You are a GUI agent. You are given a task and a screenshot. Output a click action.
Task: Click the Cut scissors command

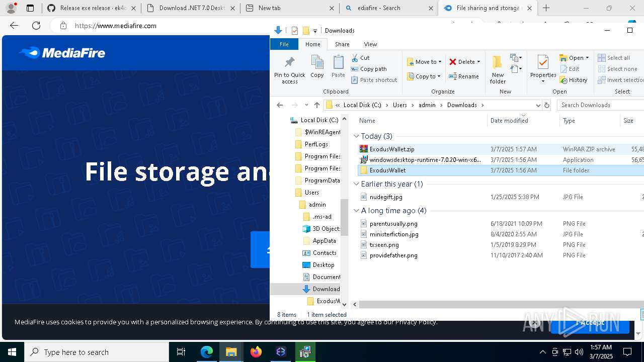pos(360,58)
